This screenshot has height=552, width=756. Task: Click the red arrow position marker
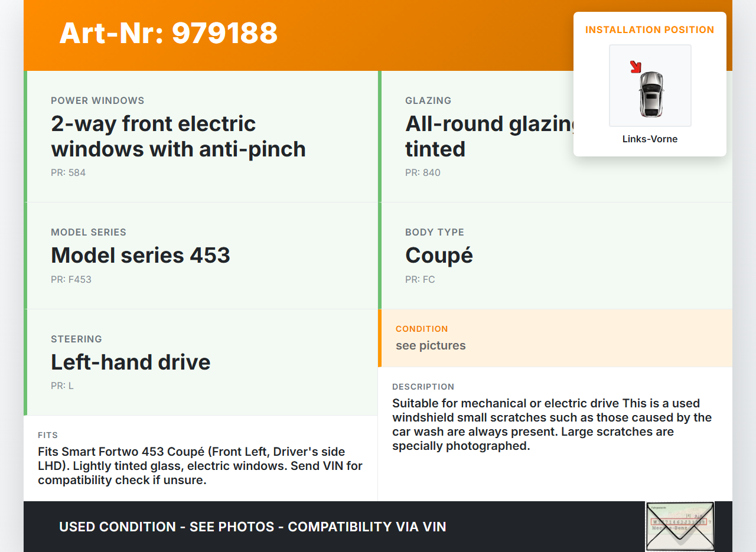pyautogui.click(x=636, y=67)
